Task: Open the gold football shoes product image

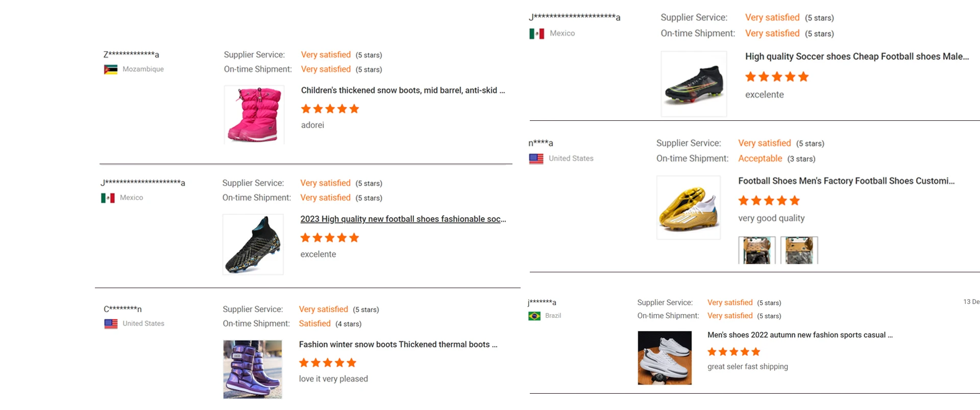Action: (x=689, y=208)
